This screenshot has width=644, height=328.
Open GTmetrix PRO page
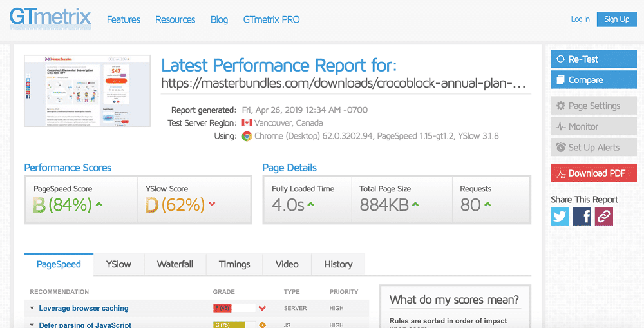coord(272,19)
